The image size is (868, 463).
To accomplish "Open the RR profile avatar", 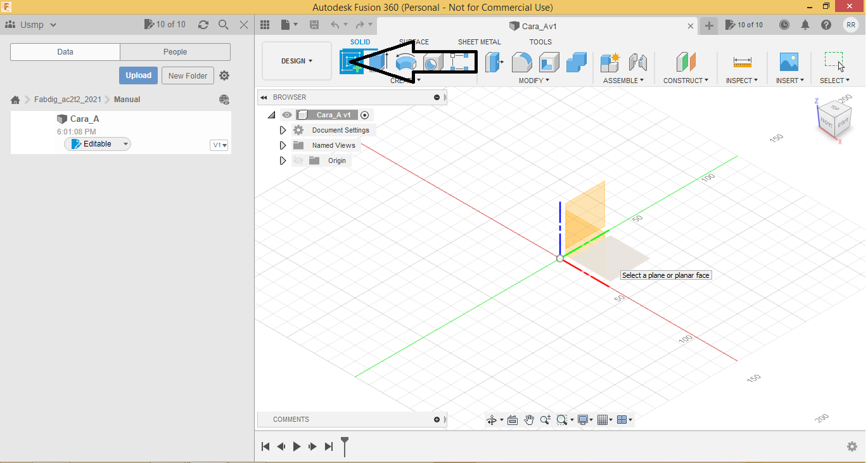I will click(x=851, y=25).
